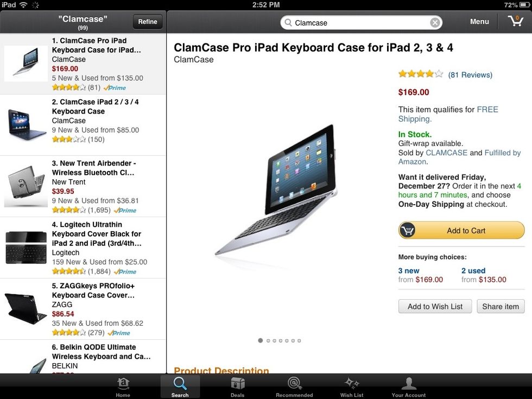
Task: Select the second image page dot
Action: [x=268, y=341]
